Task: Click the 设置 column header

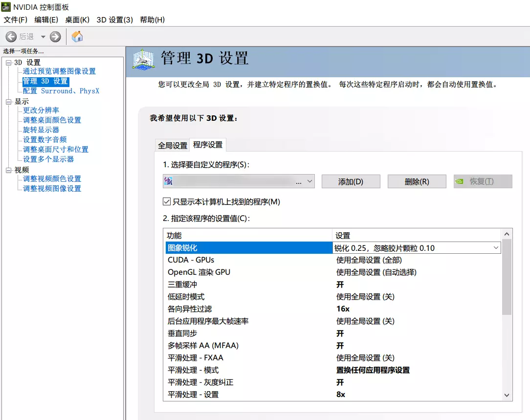Action: coord(417,235)
